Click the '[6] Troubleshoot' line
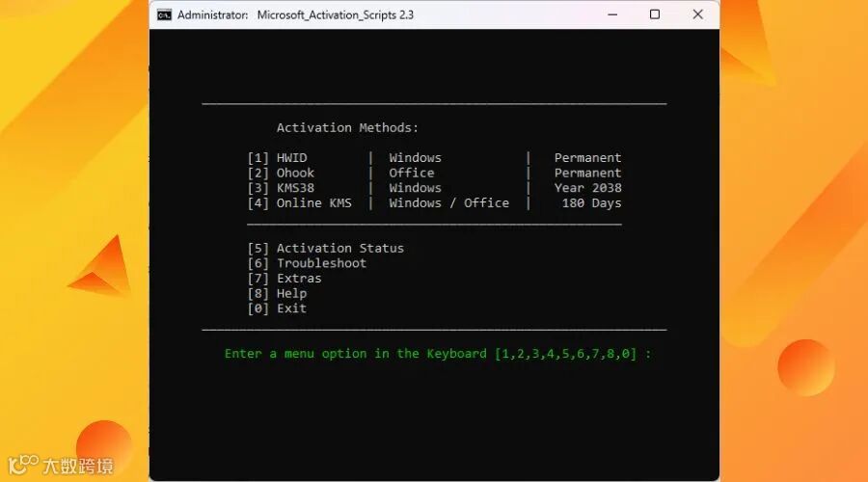 307,263
